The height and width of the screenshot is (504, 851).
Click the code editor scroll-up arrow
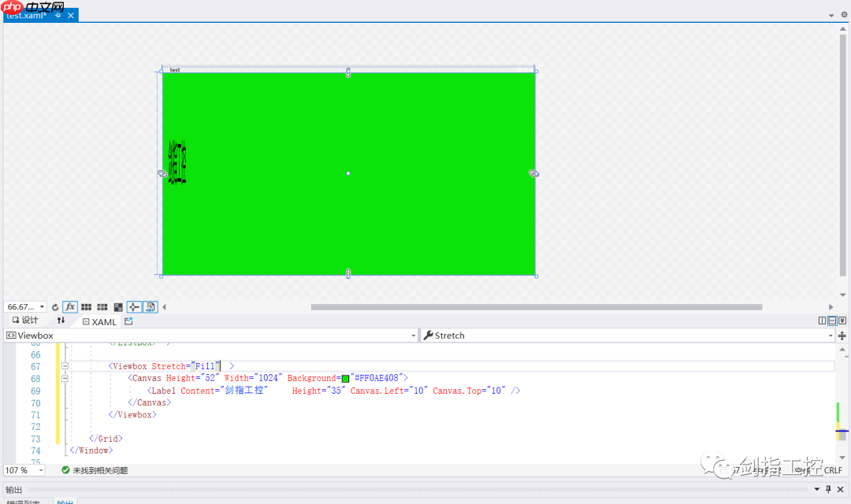pos(842,350)
